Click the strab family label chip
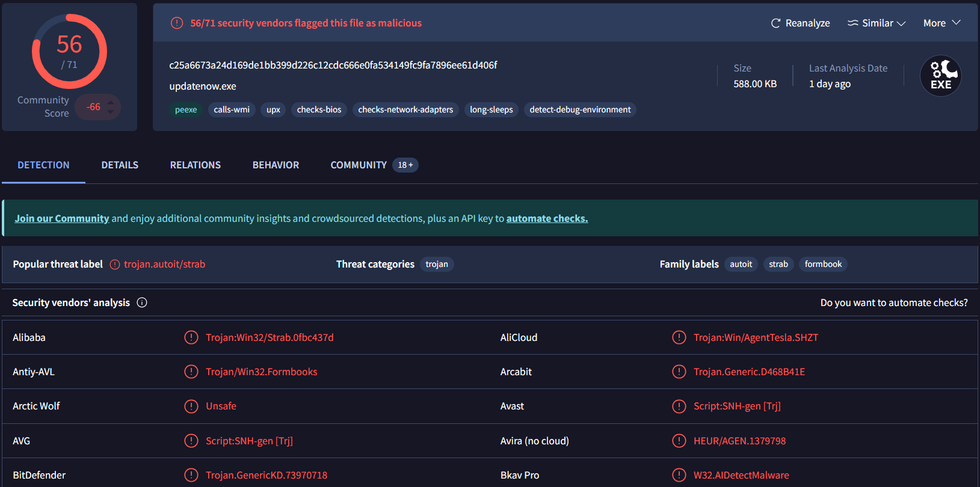The image size is (980, 487). 778,264
